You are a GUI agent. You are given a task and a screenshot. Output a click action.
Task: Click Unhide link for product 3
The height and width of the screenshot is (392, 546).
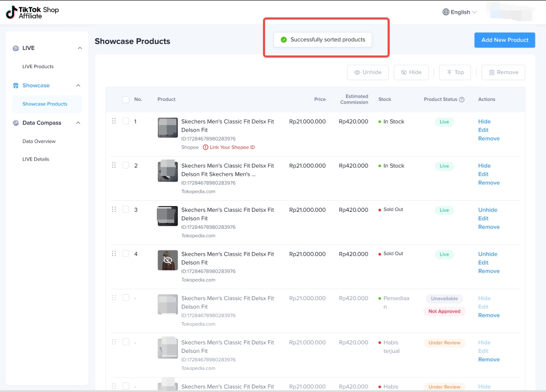click(487, 210)
